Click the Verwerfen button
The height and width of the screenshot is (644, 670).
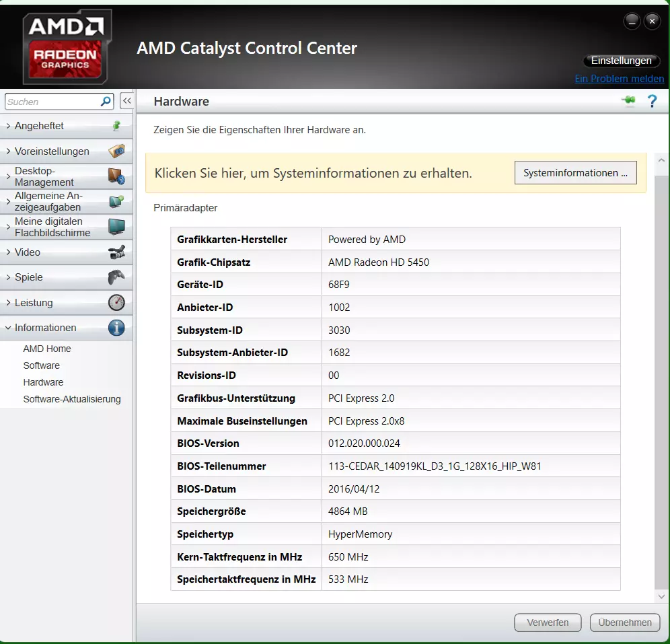[x=548, y=622]
